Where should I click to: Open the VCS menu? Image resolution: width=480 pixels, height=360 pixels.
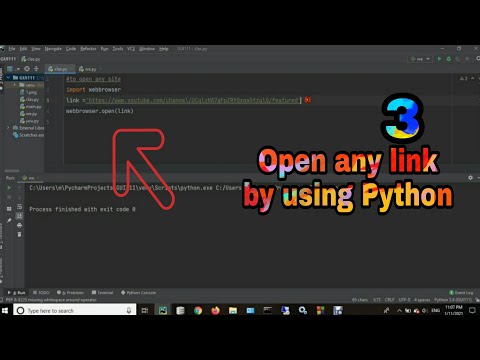pyautogui.click(x=131, y=49)
